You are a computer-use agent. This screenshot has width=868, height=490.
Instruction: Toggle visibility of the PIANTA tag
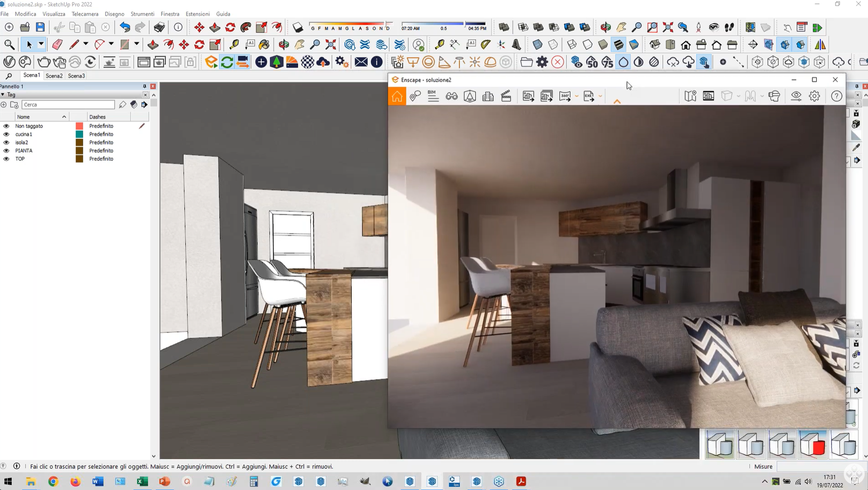[x=6, y=151]
